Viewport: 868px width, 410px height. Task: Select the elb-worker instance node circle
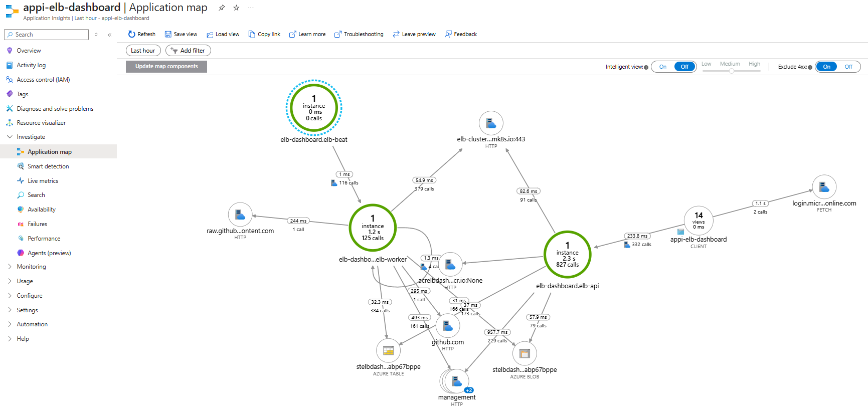pos(373,228)
